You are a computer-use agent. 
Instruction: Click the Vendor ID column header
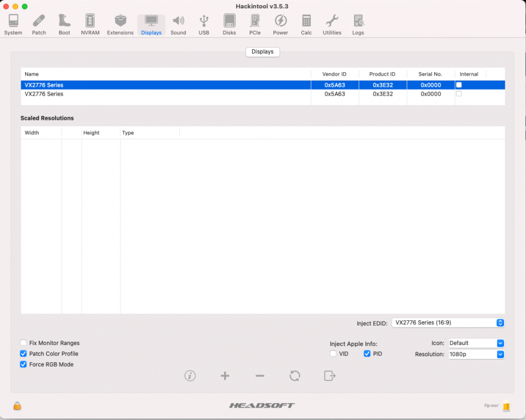click(334, 74)
